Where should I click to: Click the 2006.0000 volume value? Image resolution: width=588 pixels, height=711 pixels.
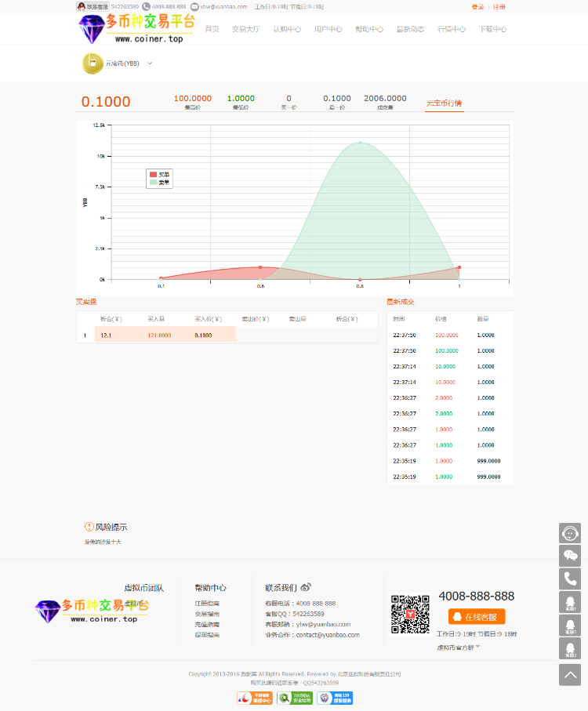tap(385, 99)
